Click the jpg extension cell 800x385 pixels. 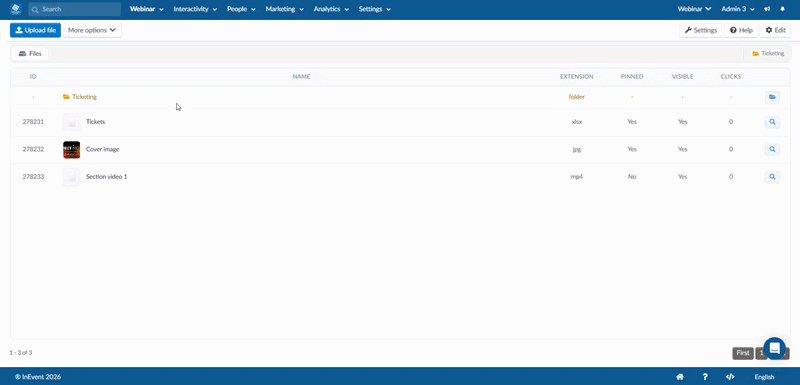(x=577, y=149)
